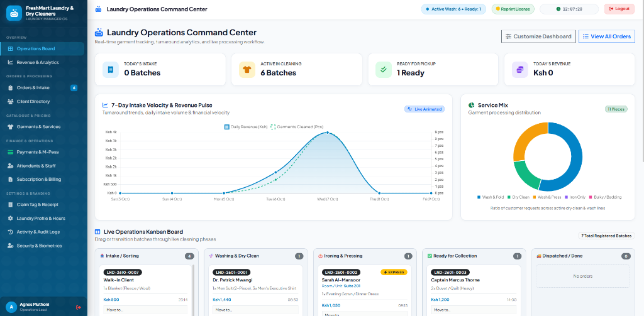Image resolution: width=644 pixels, height=316 pixels.
Task: Open Move to dropdown for Sarah Al-Mansoor
Action: tap(364, 314)
